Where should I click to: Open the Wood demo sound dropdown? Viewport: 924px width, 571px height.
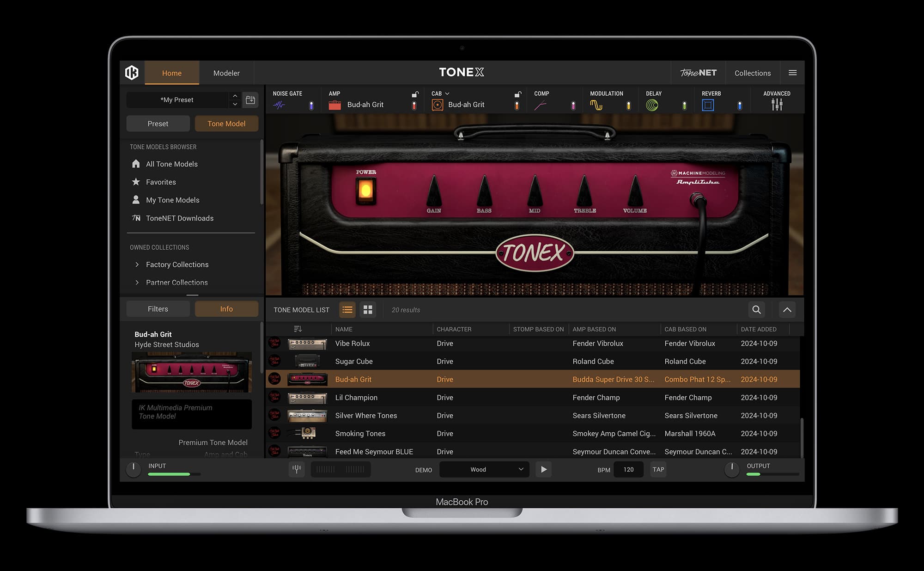(x=484, y=469)
